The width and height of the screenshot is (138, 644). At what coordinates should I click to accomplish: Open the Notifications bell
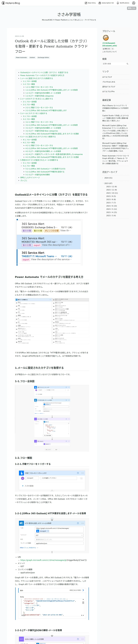point(123,3)
